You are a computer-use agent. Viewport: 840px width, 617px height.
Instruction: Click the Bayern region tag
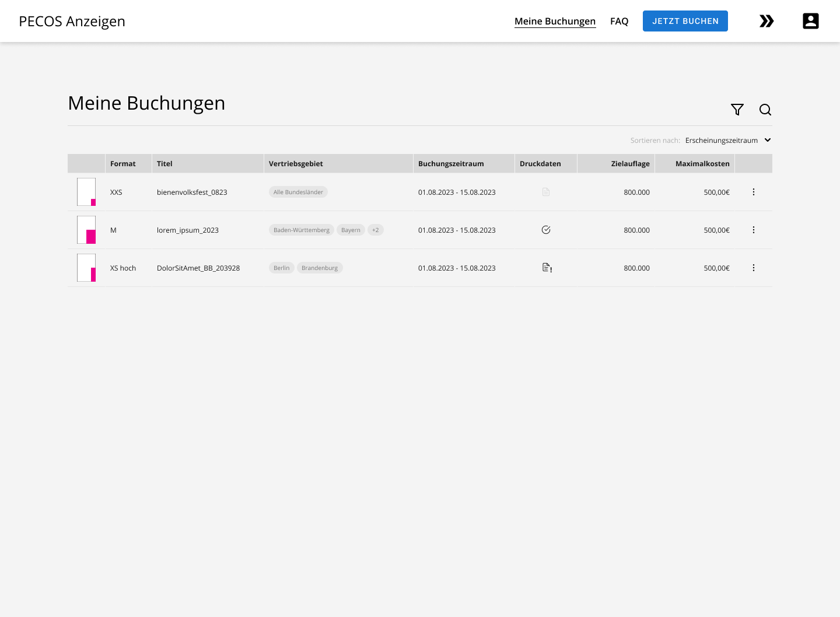coord(351,230)
